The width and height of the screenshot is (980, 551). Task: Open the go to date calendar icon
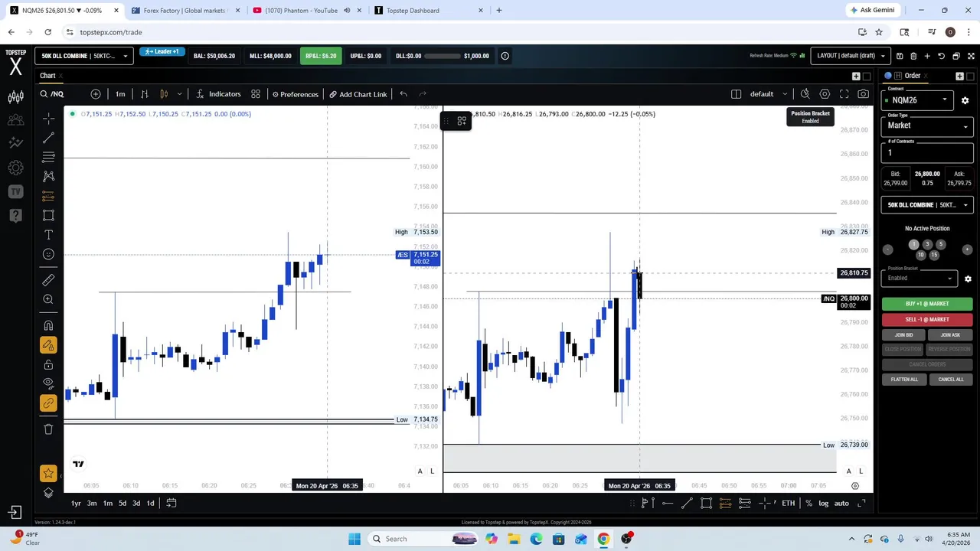pos(171,503)
